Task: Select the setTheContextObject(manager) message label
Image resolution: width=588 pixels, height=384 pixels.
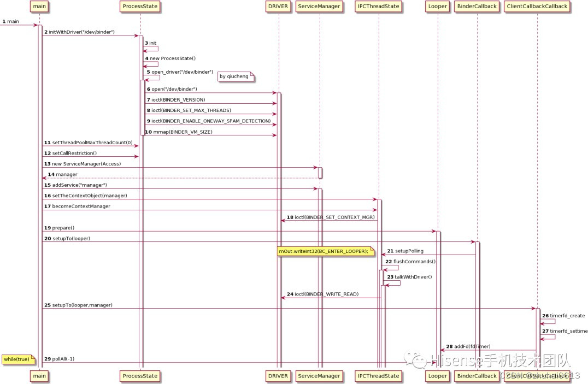Action: (85, 196)
